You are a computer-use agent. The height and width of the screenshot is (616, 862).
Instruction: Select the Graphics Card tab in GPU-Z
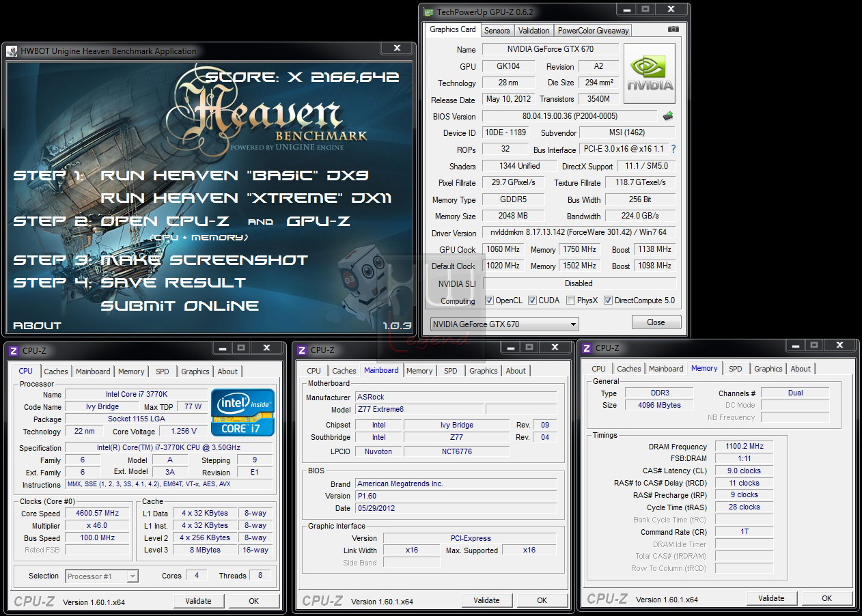pos(453,30)
